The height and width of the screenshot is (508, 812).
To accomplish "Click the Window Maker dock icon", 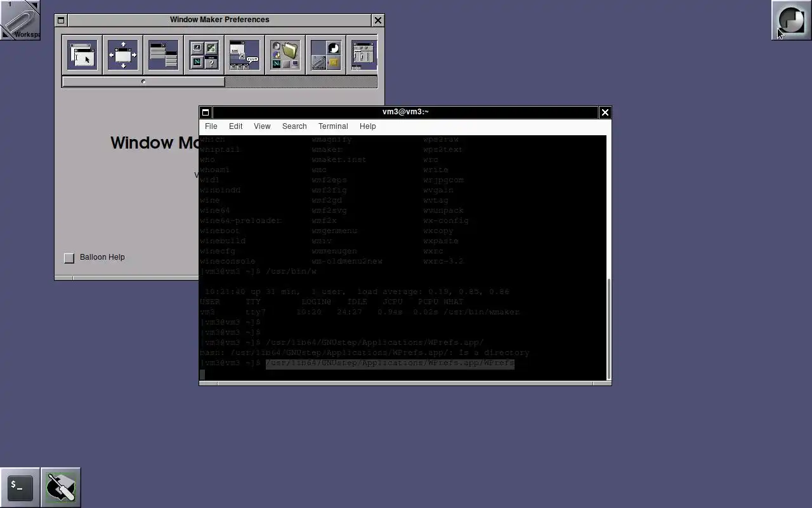I will (791, 20).
